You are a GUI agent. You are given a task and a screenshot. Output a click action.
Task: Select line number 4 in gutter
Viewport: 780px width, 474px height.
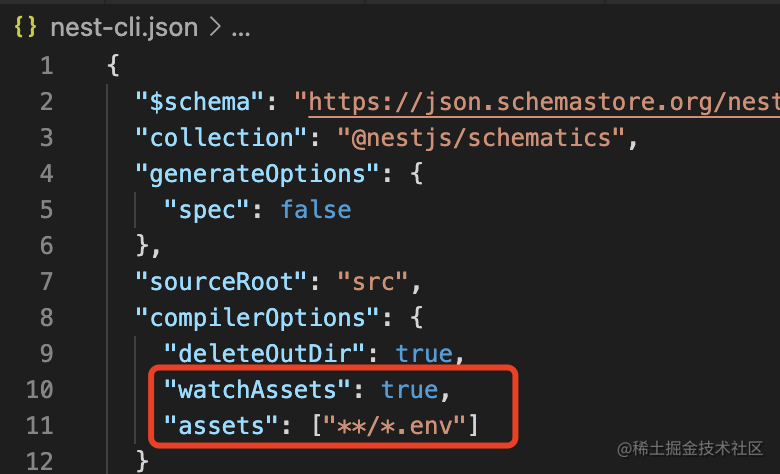click(46, 174)
